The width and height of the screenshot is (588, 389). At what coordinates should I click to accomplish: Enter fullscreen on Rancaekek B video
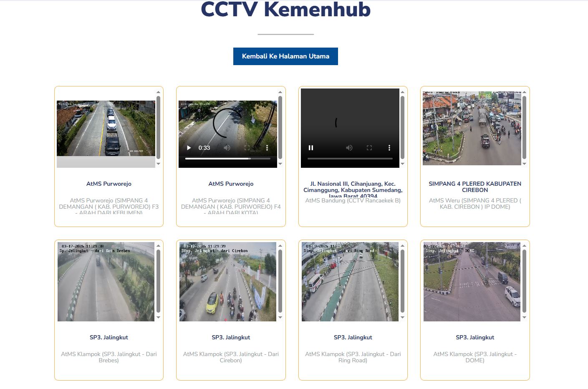[369, 148]
